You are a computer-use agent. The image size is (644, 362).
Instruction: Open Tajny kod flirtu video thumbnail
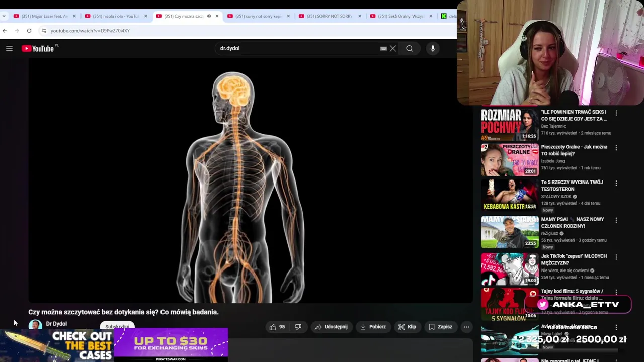pyautogui.click(x=510, y=304)
